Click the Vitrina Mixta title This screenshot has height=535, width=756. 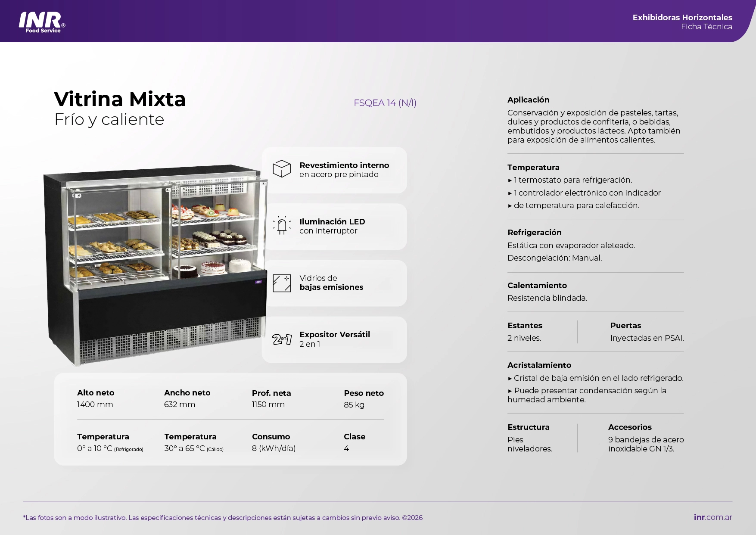click(120, 100)
